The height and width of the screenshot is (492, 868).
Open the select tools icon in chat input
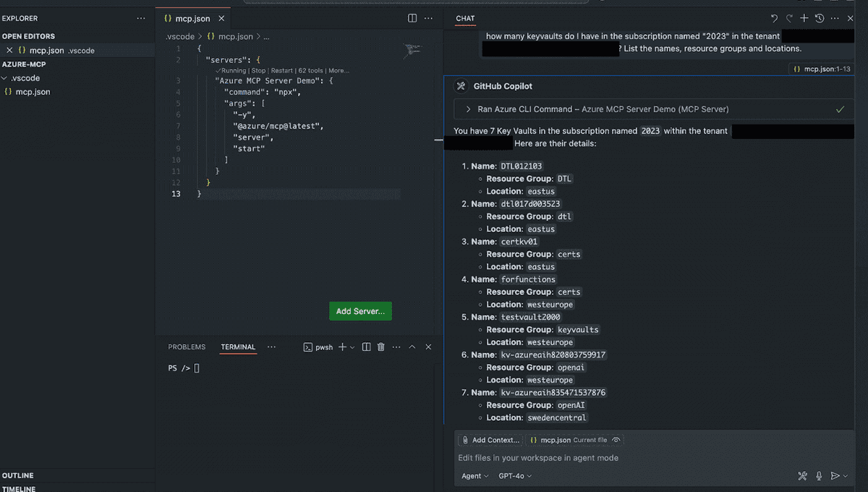pos(802,476)
